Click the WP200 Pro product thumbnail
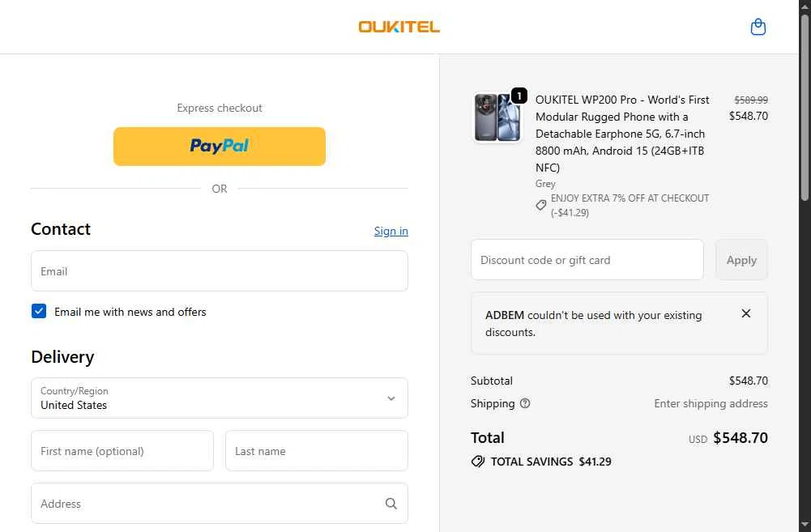811x532 pixels. tap(497, 117)
